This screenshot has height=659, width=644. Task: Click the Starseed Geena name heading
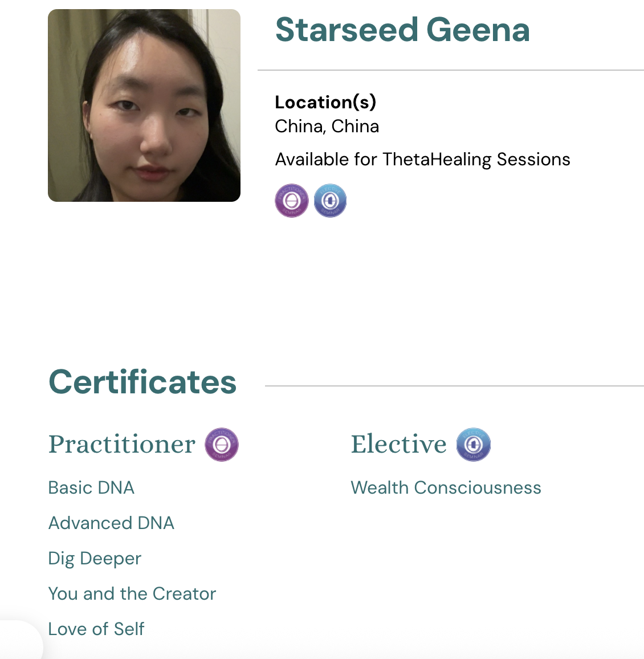click(402, 30)
